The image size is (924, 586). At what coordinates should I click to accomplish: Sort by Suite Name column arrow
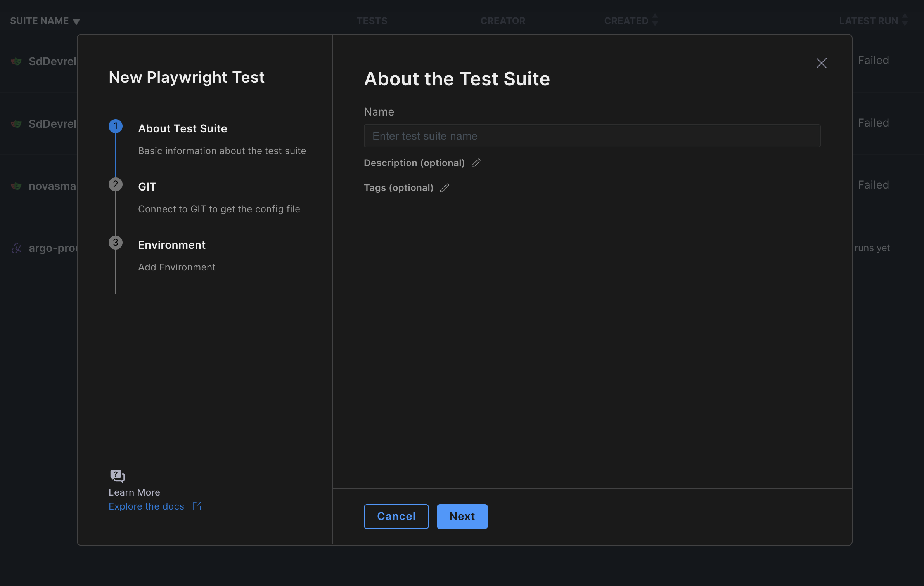[x=76, y=22]
